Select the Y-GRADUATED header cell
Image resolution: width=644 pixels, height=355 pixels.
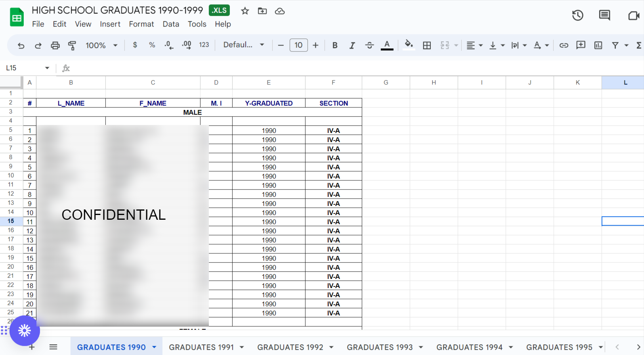click(269, 103)
